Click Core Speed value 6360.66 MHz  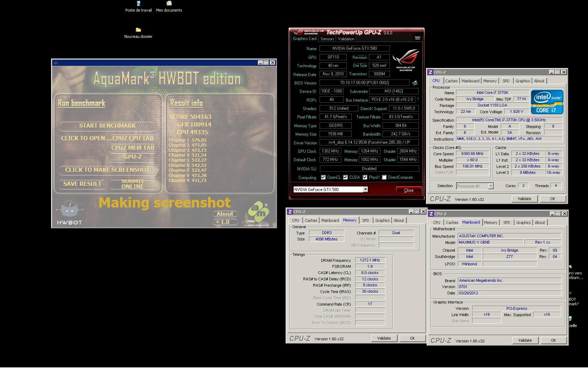(x=472, y=154)
